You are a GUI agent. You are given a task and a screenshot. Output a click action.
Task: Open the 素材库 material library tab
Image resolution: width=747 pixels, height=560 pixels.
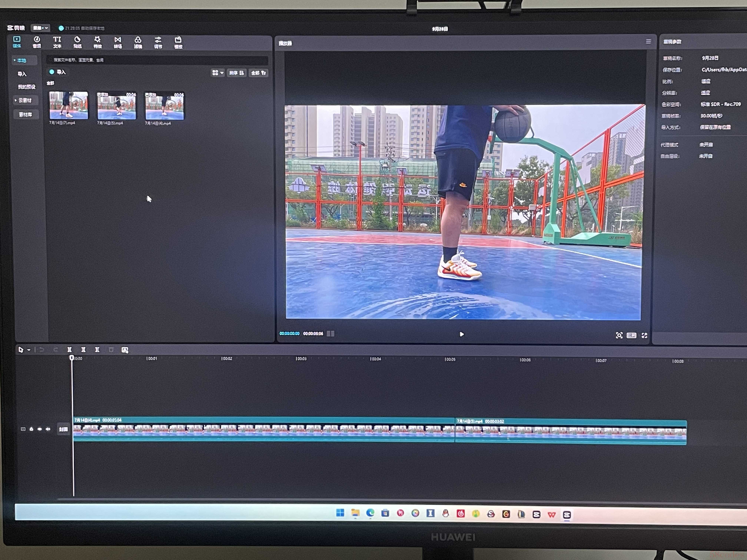click(x=25, y=114)
